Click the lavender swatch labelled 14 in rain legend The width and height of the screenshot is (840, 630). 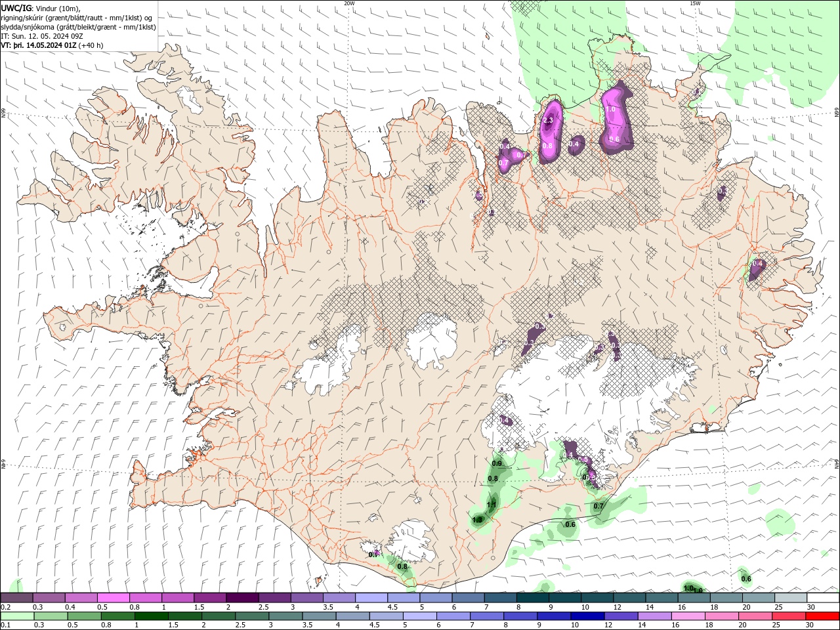[654, 616]
